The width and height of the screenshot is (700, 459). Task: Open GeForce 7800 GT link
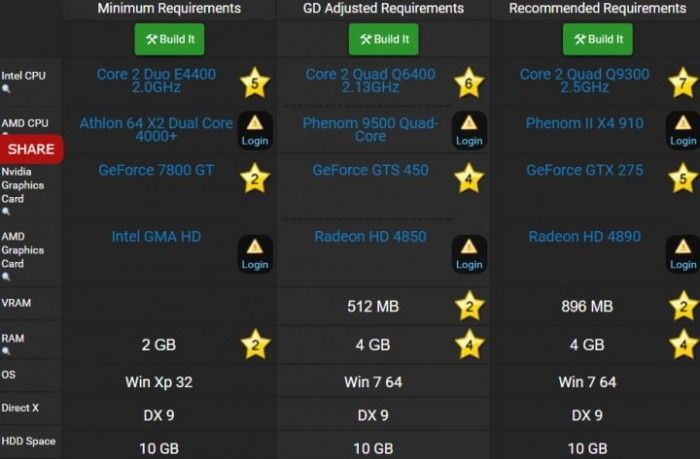[x=156, y=170]
